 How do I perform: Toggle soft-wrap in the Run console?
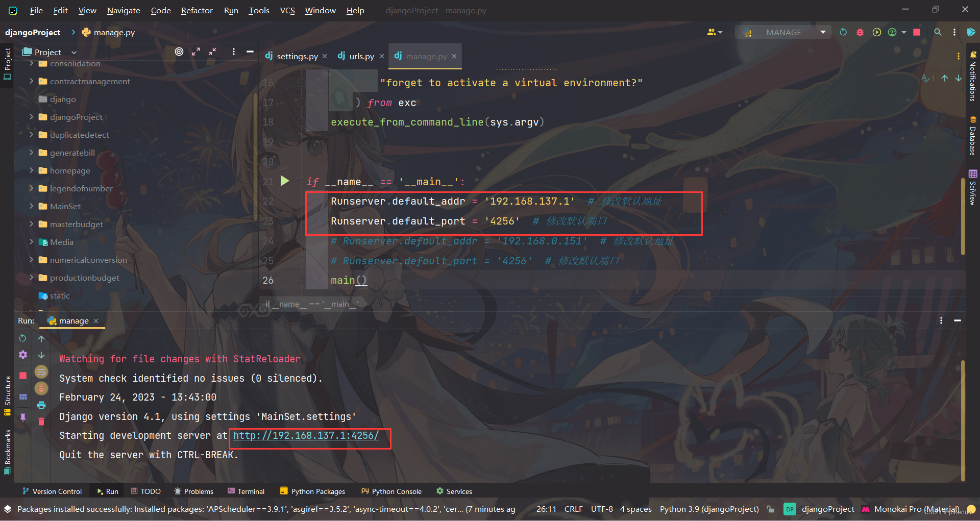41,371
